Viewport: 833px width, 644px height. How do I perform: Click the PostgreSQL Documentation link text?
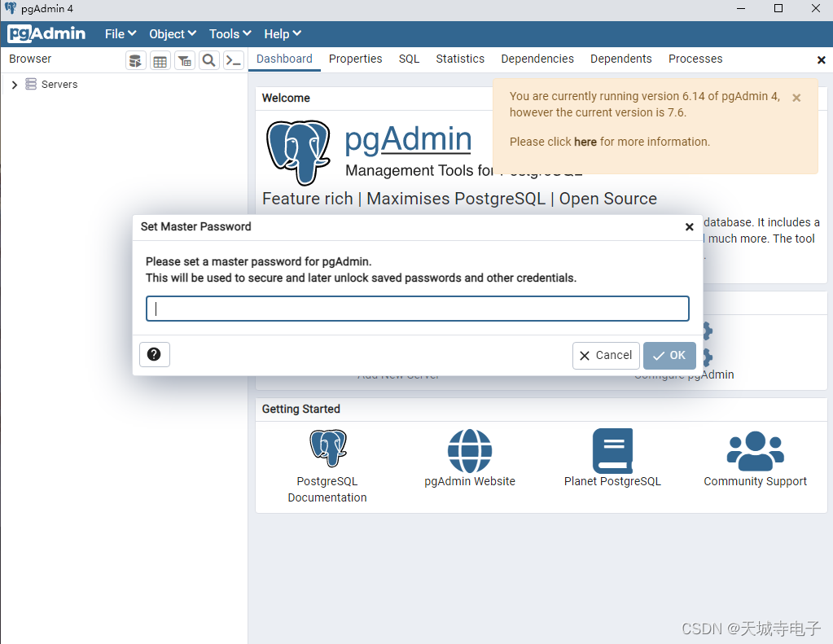coord(327,489)
